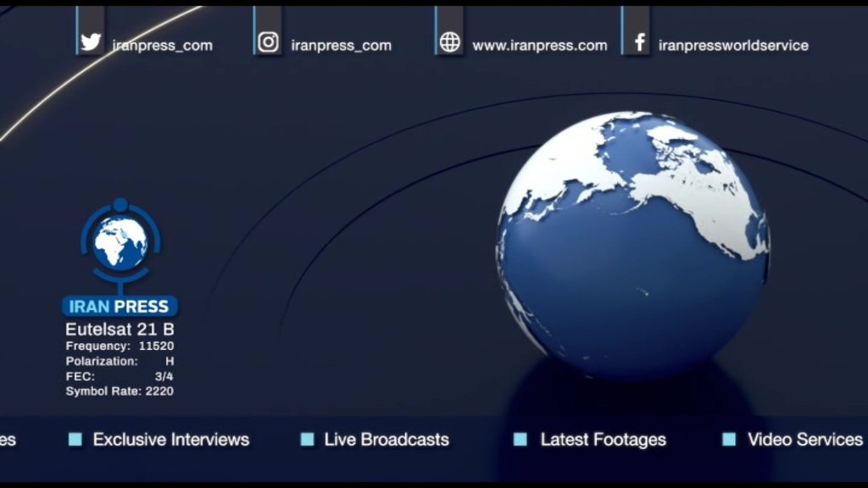Choose the Latest Footages ticker item

603,440
